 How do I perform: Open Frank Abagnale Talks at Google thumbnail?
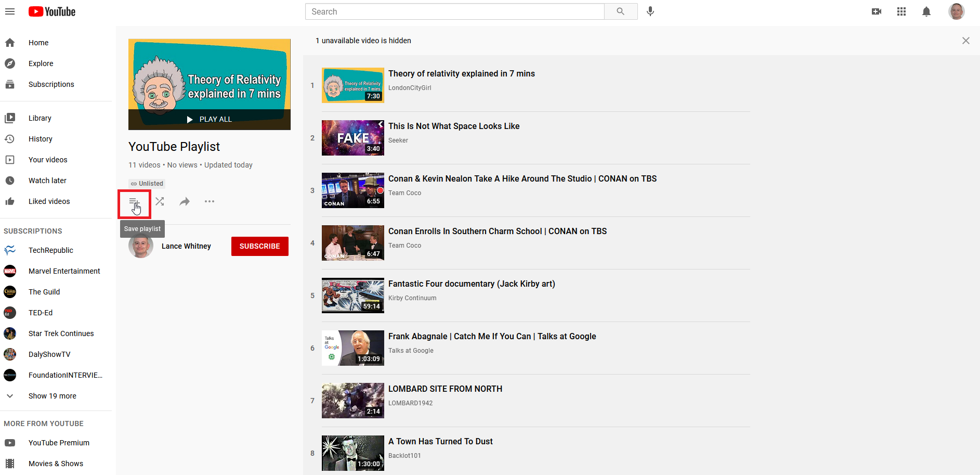click(x=353, y=348)
